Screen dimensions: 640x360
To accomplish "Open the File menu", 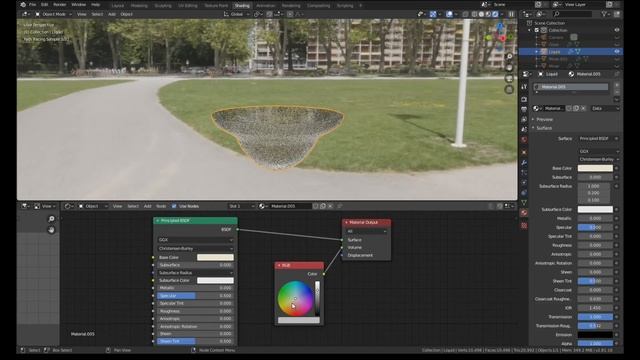I will 32,5.
